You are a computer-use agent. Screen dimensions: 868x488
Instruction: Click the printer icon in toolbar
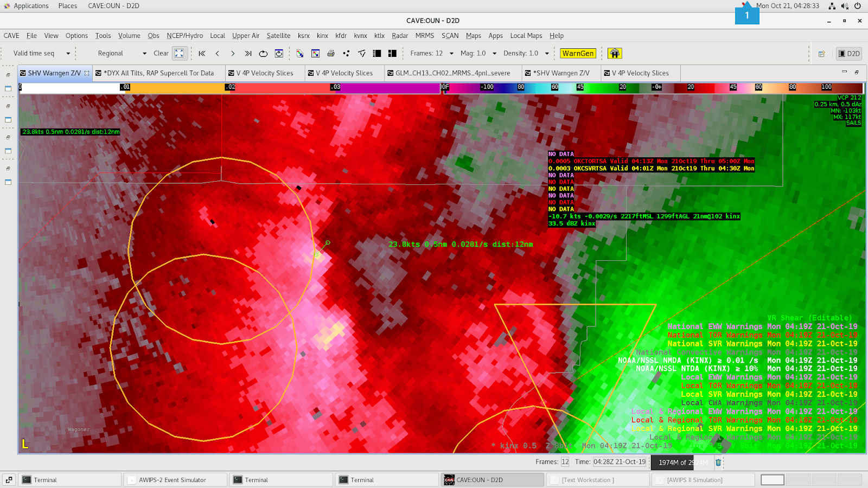331,53
